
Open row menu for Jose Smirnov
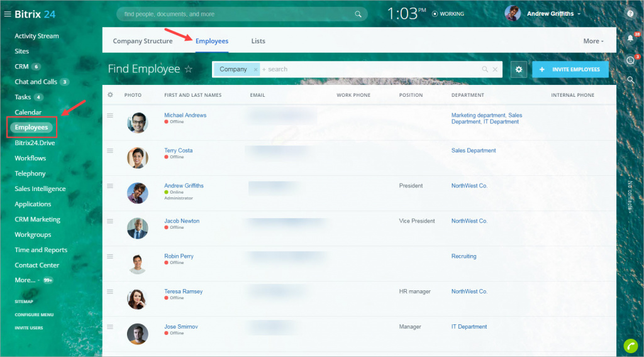pos(110,327)
